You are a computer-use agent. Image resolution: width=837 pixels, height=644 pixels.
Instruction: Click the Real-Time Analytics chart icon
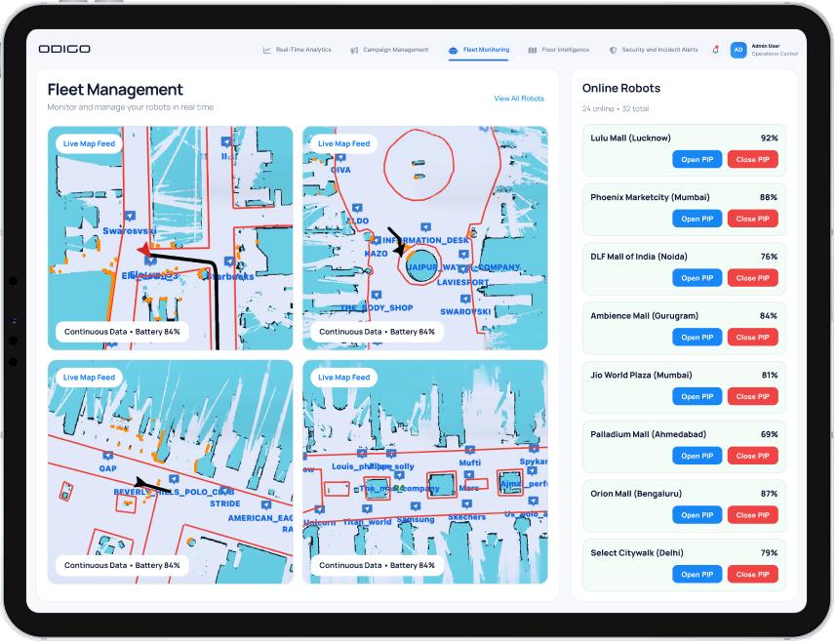pos(267,50)
